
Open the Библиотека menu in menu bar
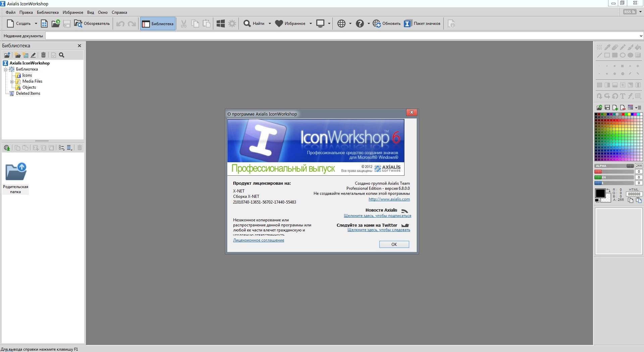48,12
